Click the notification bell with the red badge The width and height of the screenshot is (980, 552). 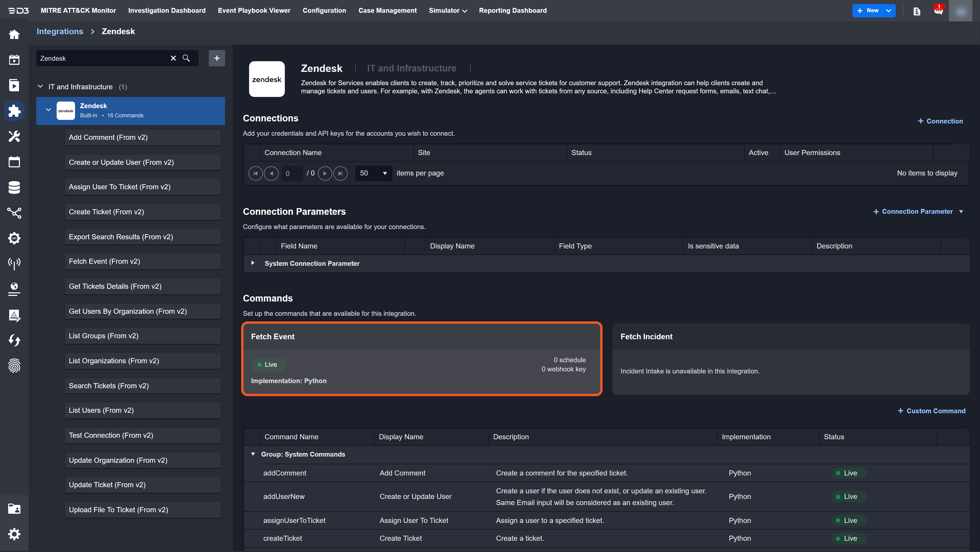coord(938,11)
